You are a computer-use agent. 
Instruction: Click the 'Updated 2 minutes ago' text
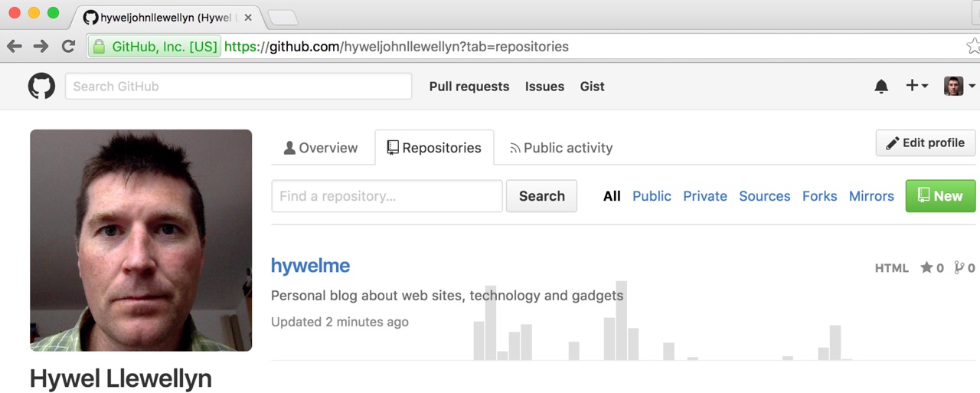tap(340, 322)
